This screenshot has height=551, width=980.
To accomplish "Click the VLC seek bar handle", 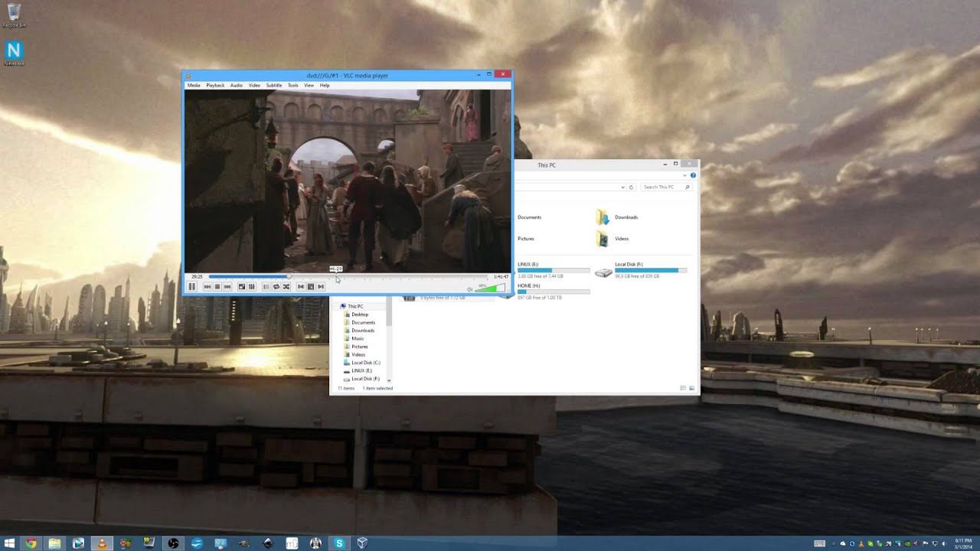I will point(289,276).
